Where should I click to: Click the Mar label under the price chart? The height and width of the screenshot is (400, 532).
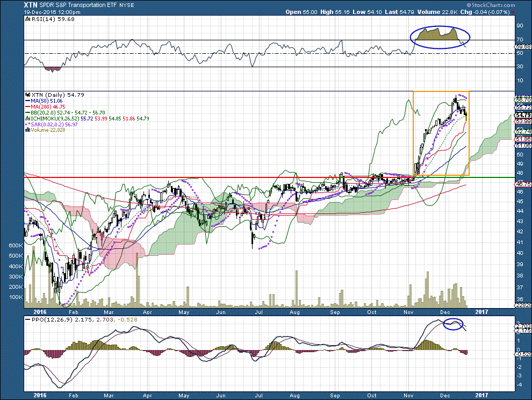click(x=109, y=312)
